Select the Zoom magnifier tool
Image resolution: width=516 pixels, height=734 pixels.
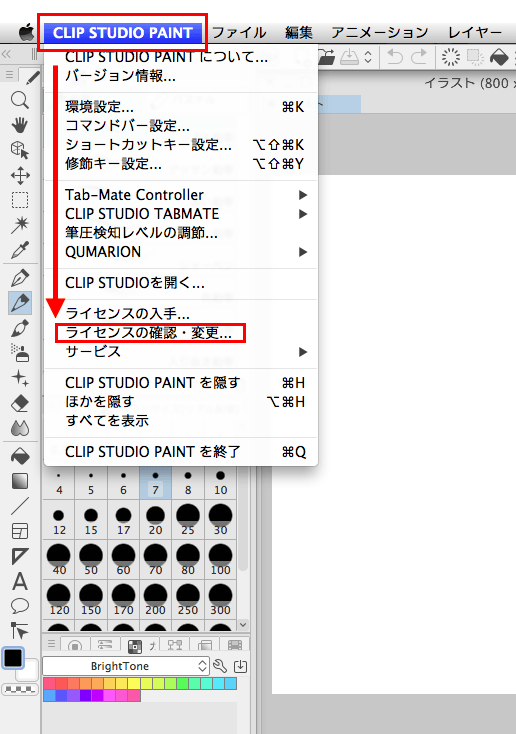click(x=20, y=100)
